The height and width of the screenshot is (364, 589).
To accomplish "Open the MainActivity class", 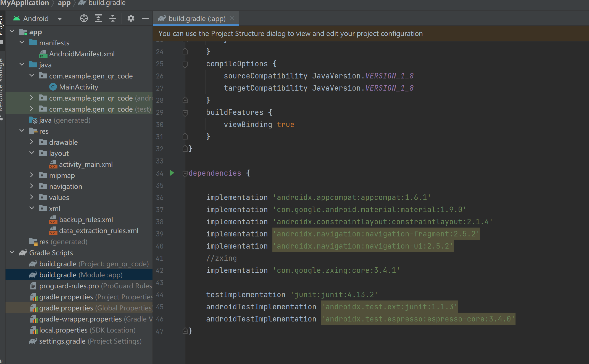I will click(78, 87).
